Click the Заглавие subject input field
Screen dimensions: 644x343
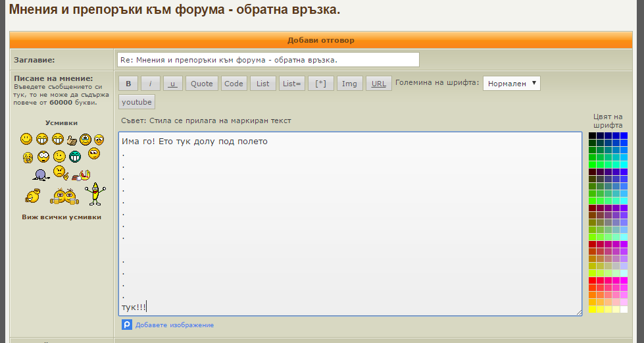268,60
